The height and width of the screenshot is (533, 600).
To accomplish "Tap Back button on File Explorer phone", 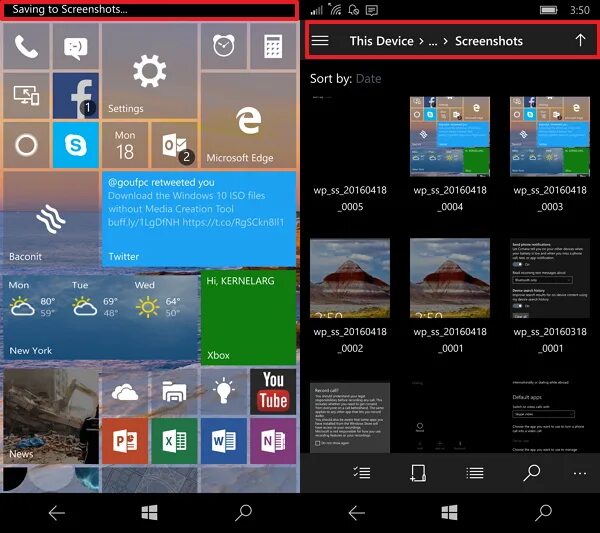I will (x=357, y=513).
